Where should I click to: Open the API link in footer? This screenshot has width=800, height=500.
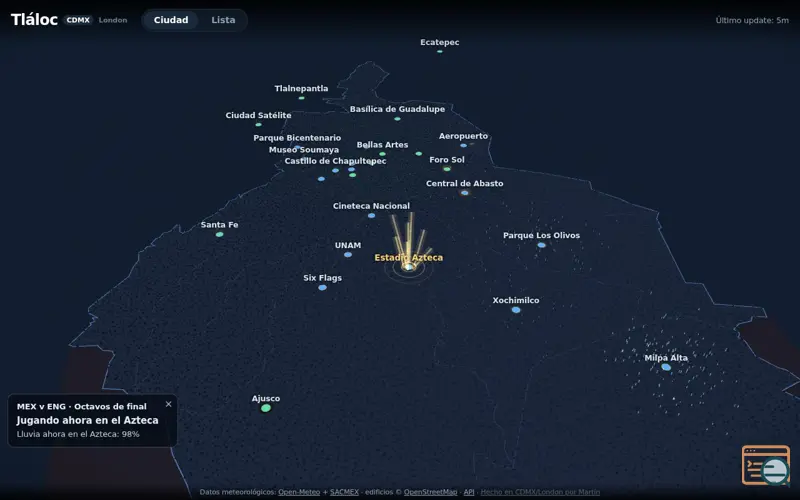[469, 492]
